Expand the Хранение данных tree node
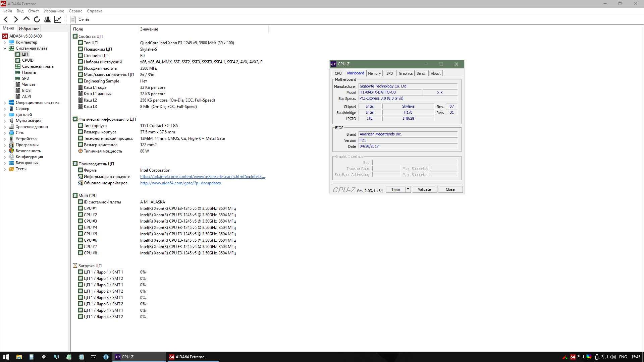This screenshot has width=644, height=362. pos(5,127)
